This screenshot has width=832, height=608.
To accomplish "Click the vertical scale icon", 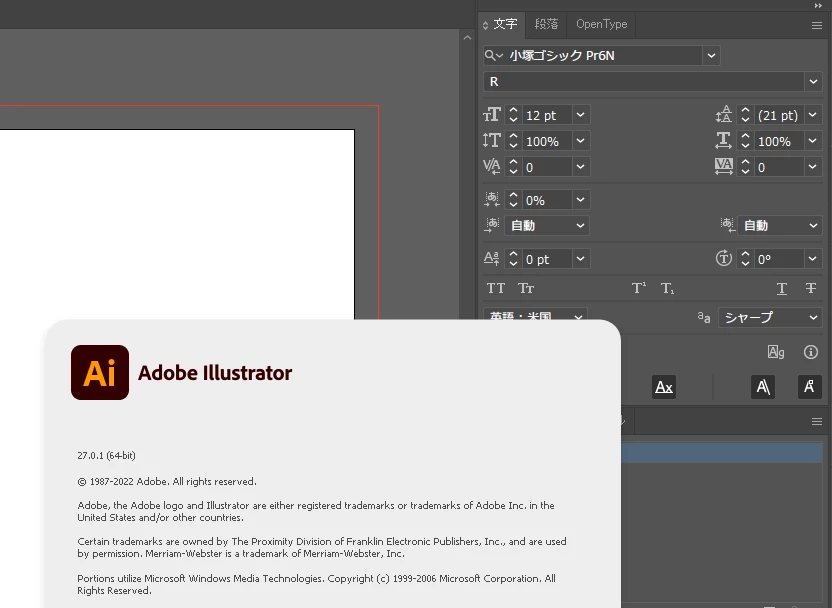I will [x=492, y=141].
